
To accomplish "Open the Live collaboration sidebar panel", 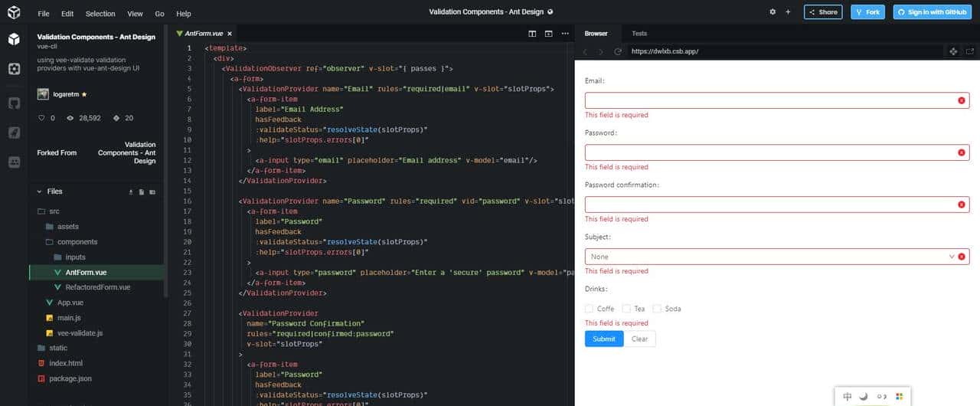I will 14,162.
